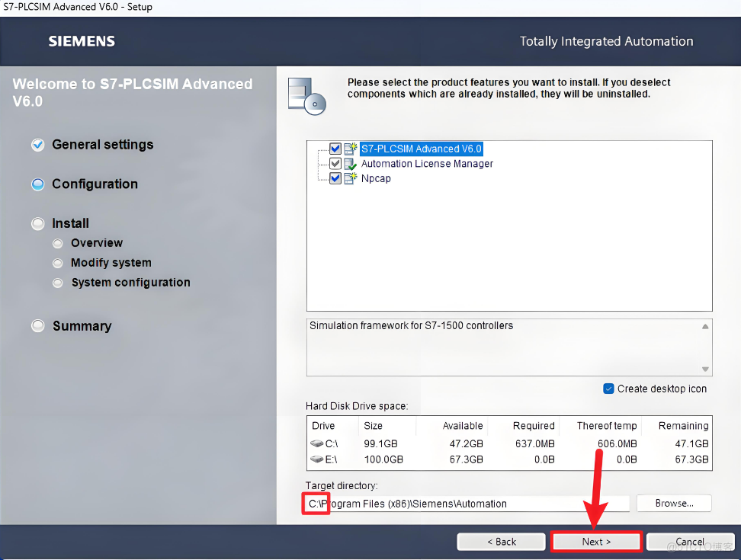Click the SIEMENS logo in header

82,41
